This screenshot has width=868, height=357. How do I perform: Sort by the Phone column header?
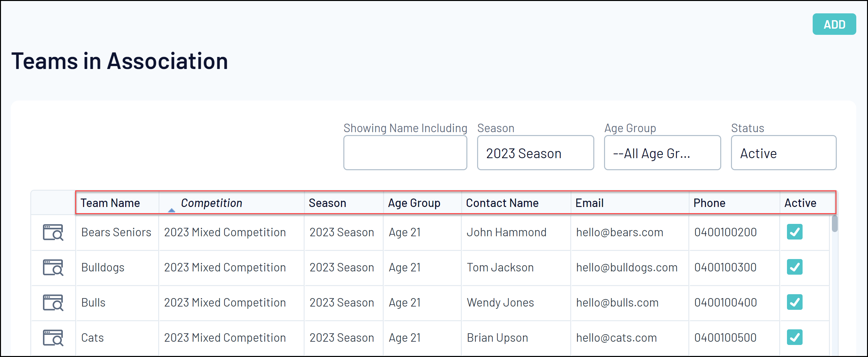(709, 203)
